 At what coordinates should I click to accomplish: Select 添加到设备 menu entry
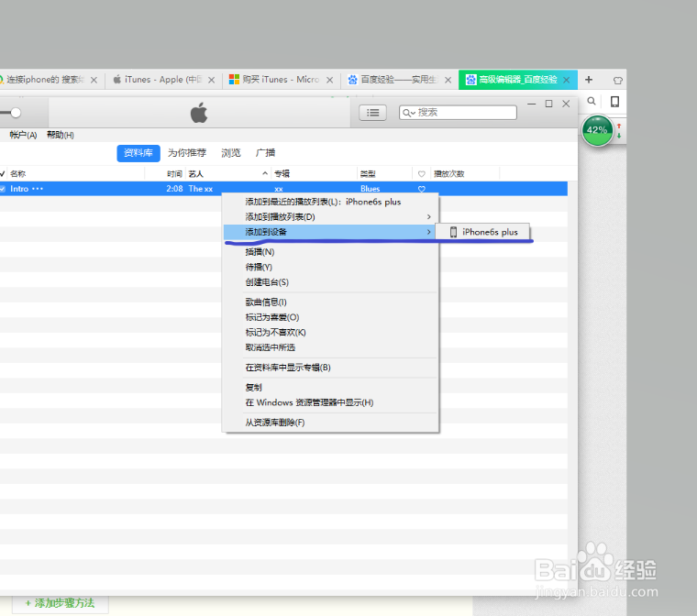tap(329, 232)
